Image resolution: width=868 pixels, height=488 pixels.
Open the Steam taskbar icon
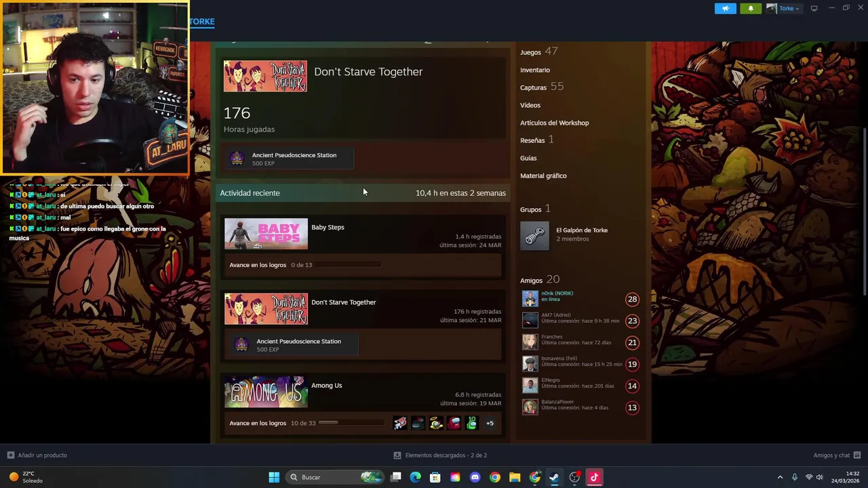coord(554,477)
